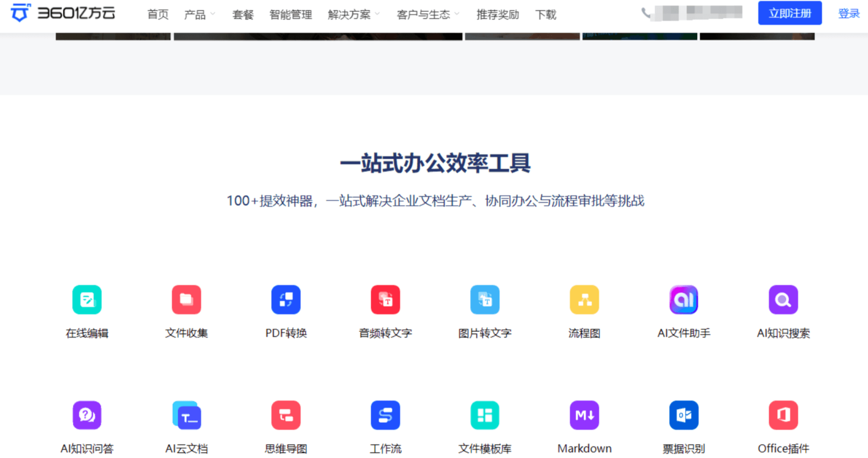Expand the 解决方案 dropdown menu
Screen dimensions: 868x458
[354, 14]
